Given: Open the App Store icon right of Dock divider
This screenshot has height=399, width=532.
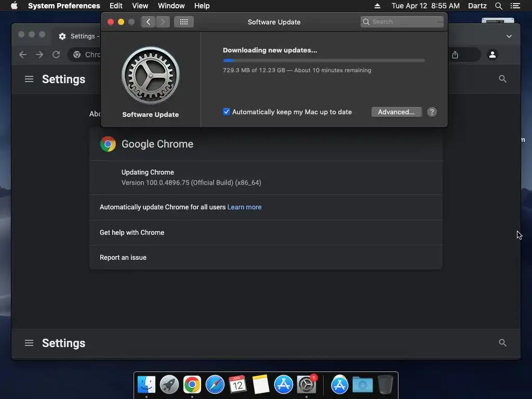Looking at the screenshot, I should pos(340,384).
